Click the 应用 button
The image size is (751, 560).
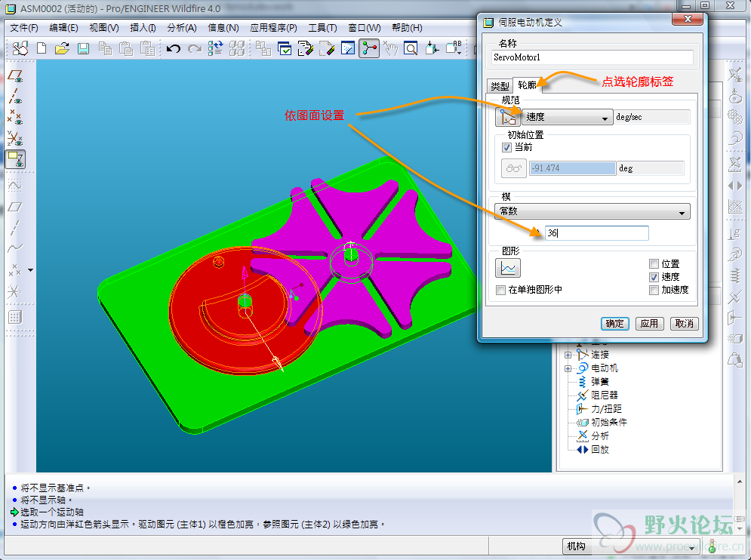click(x=649, y=323)
